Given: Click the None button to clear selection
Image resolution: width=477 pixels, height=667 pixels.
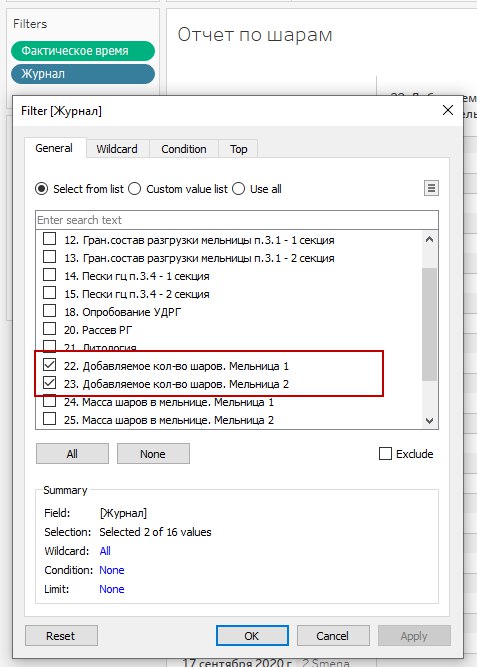Looking at the screenshot, I should (153, 454).
